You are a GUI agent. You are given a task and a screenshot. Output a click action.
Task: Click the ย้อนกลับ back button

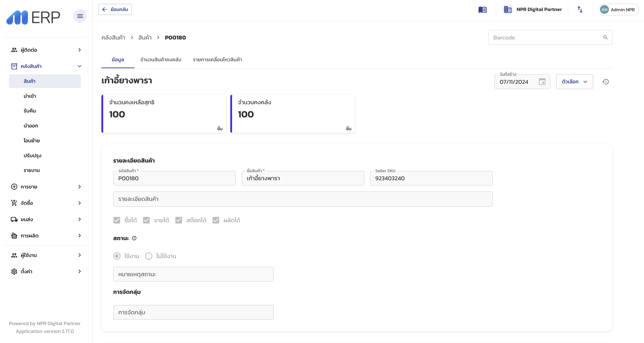[x=115, y=9]
